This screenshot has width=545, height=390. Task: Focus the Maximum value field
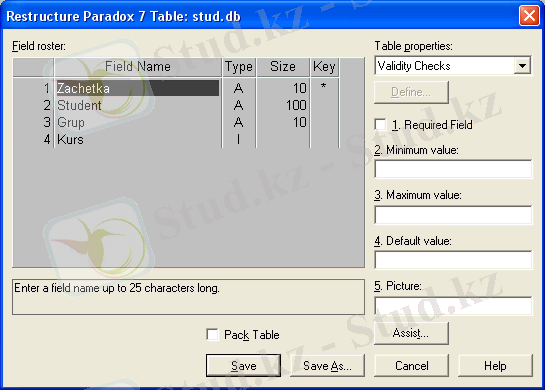[x=453, y=214]
